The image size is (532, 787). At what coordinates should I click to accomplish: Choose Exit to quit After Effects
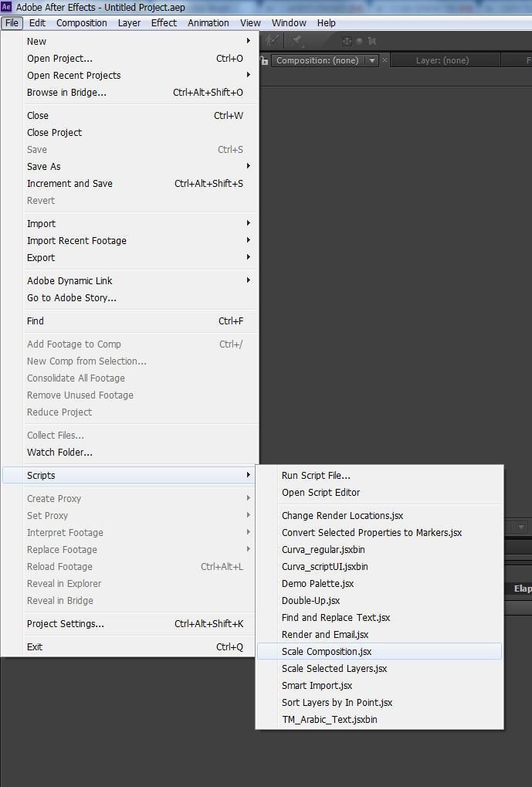click(130, 647)
